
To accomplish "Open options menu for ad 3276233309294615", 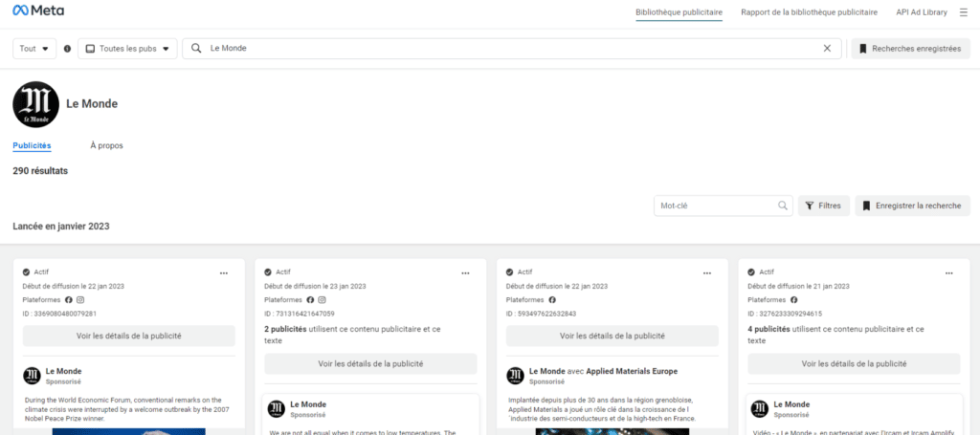I will pos(948,272).
